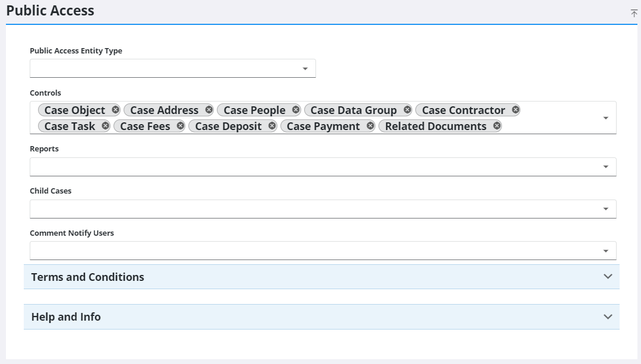This screenshot has height=364, width=641.
Task: Open the Controls dropdown arrow
Action: pos(606,117)
